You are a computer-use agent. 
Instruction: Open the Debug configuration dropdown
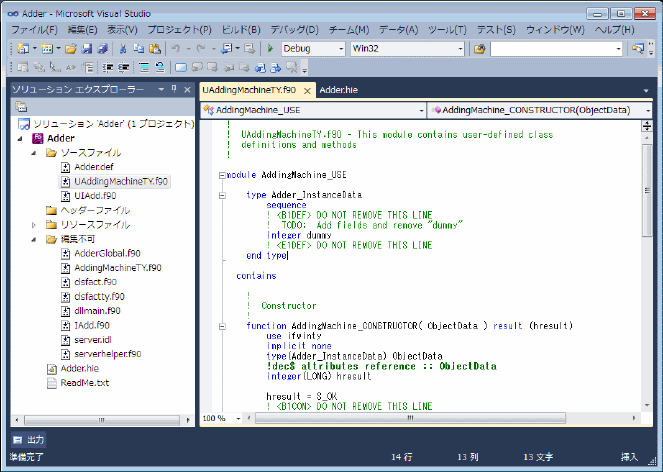(341, 48)
